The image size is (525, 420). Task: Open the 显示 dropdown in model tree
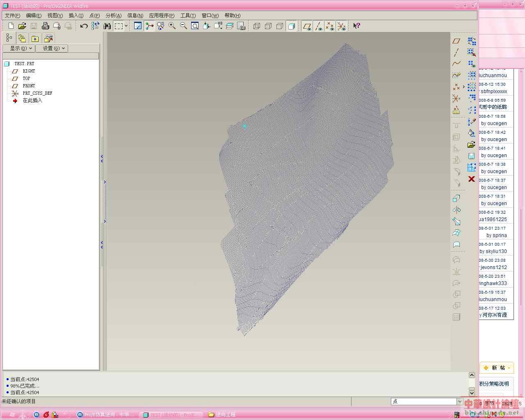pos(18,48)
